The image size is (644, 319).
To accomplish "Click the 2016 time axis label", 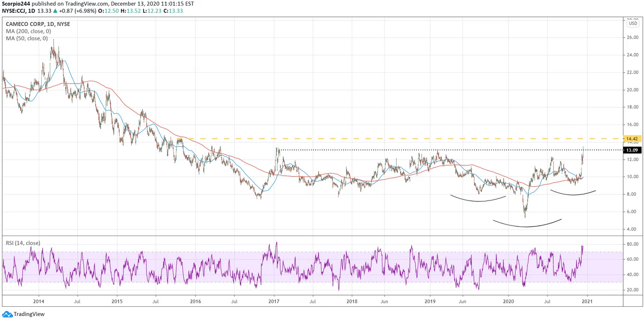I will pos(195,301).
